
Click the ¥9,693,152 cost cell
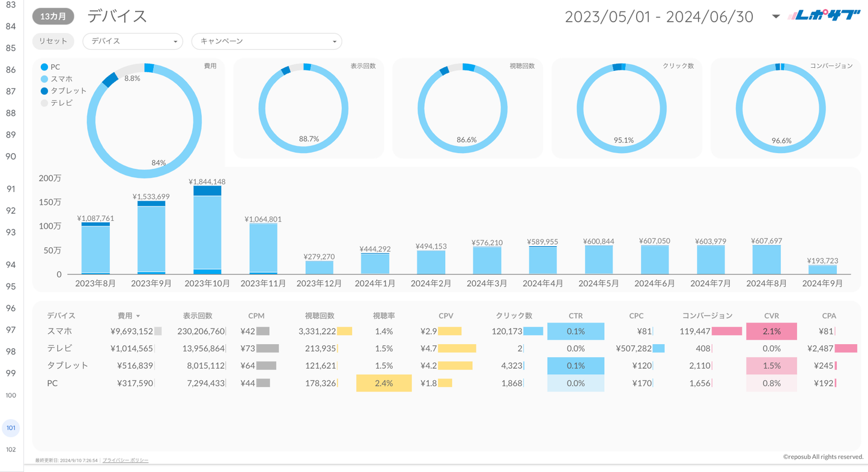point(132,331)
